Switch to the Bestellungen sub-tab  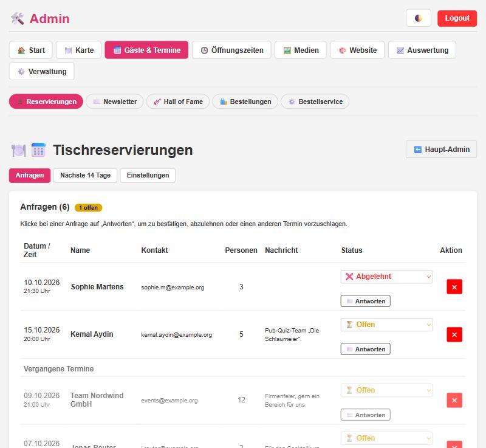245,102
